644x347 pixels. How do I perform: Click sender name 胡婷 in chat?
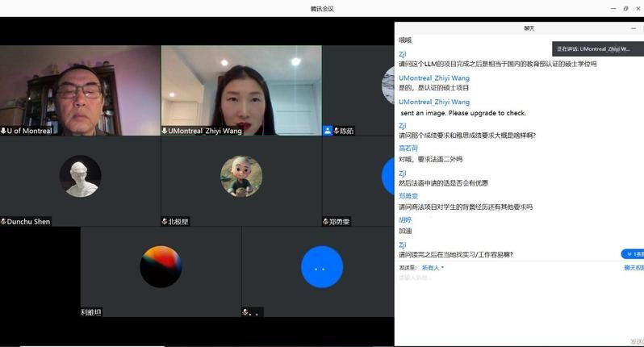(405, 219)
